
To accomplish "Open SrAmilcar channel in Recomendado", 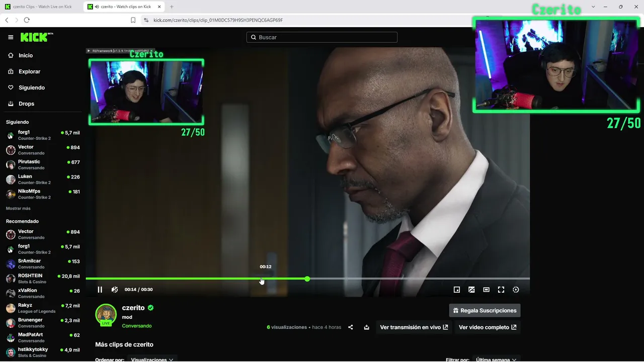I will point(43,264).
